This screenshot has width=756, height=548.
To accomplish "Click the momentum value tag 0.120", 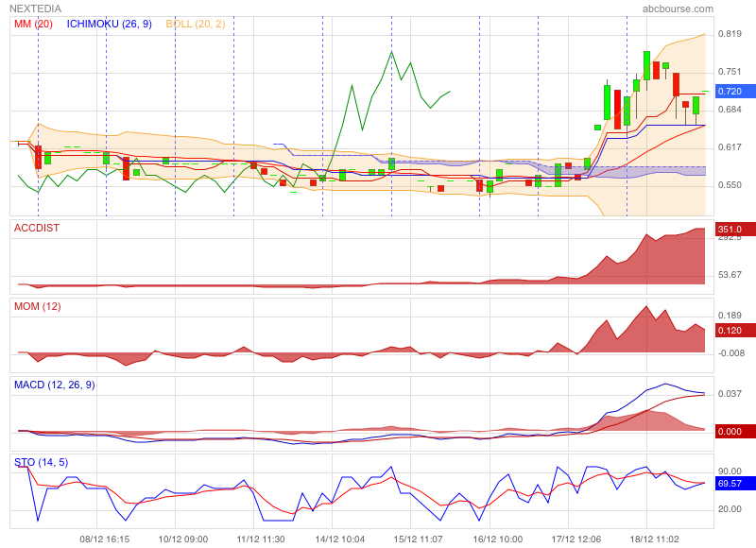I will [735, 331].
